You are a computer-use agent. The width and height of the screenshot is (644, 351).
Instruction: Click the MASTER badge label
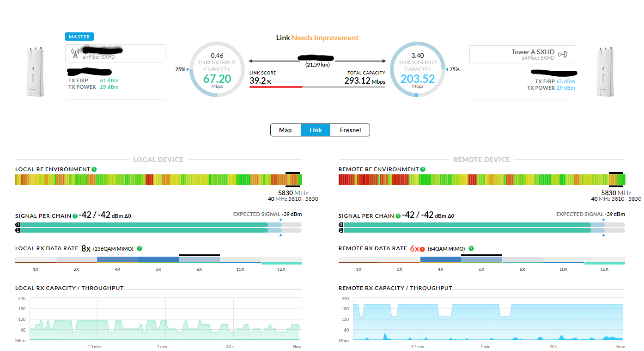coord(79,37)
